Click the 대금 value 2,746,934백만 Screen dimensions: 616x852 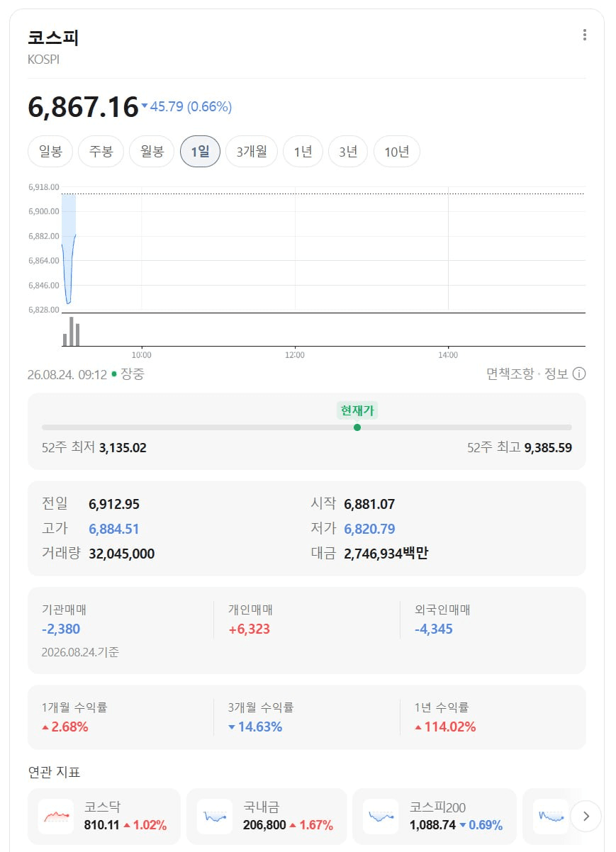click(386, 554)
